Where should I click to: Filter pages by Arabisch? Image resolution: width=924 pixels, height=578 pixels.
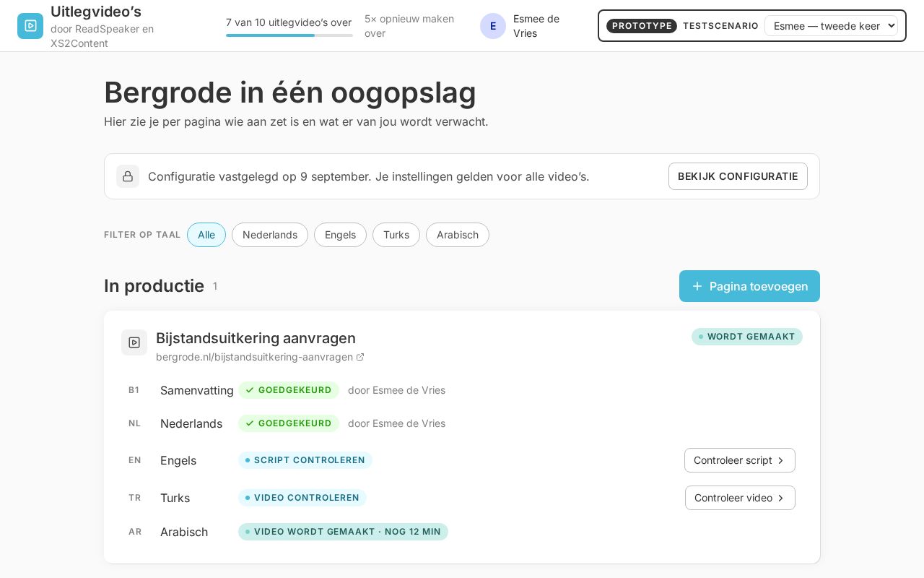point(458,235)
